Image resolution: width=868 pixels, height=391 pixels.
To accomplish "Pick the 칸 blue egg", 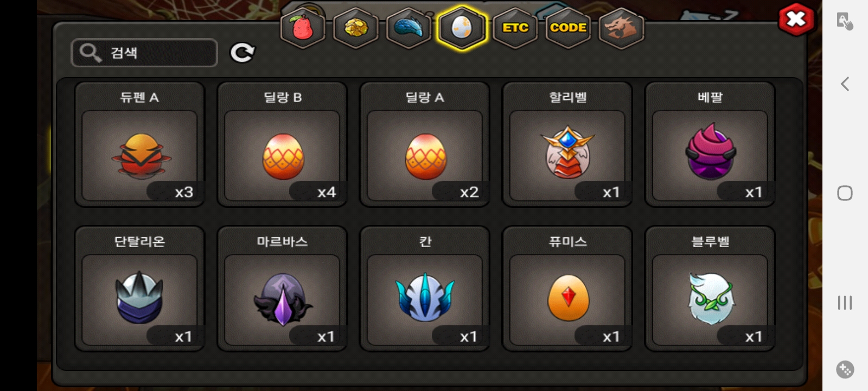I will tap(425, 289).
